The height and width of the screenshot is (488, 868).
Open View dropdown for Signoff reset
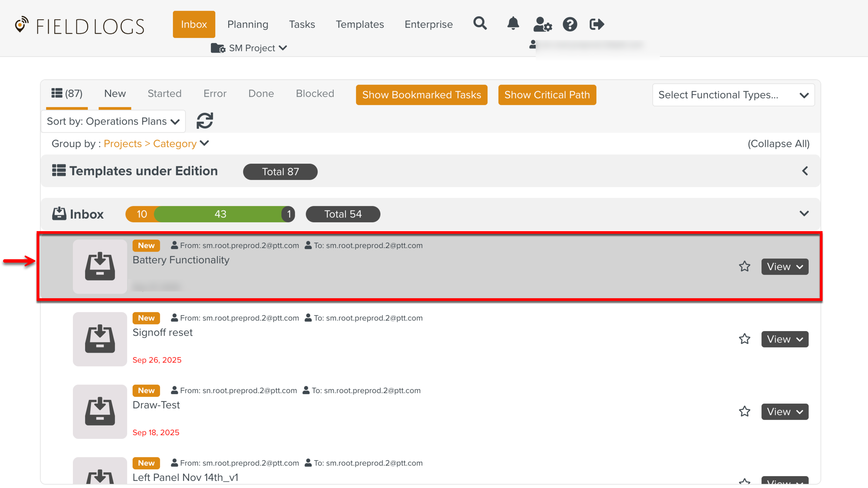point(784,339)
